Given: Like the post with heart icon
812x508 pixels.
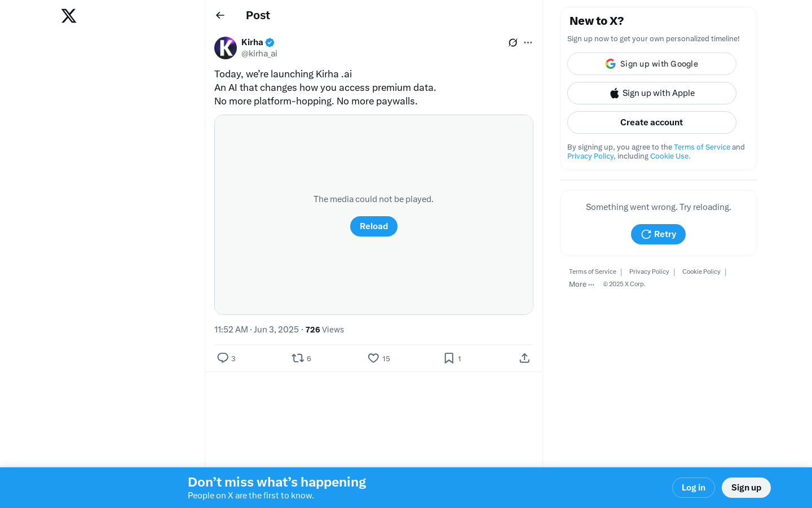Looking at the screenshot, I should tap(373, 358).
